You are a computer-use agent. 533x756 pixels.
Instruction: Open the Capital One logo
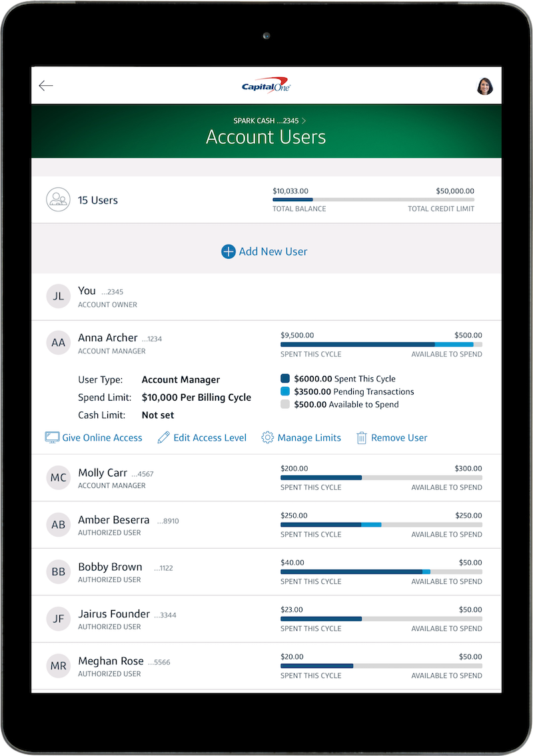[x=266, y=85]
